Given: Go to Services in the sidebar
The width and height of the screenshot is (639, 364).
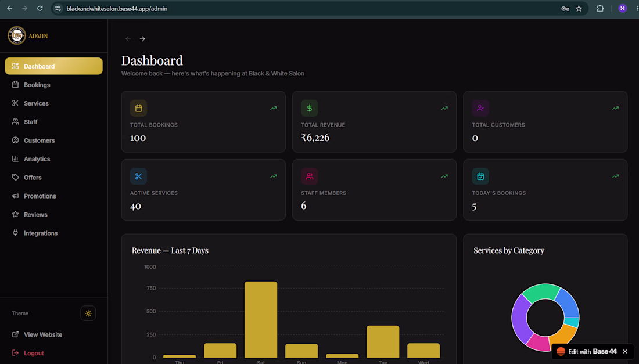Looking at the screenshot, I should [x=53, y=103].
